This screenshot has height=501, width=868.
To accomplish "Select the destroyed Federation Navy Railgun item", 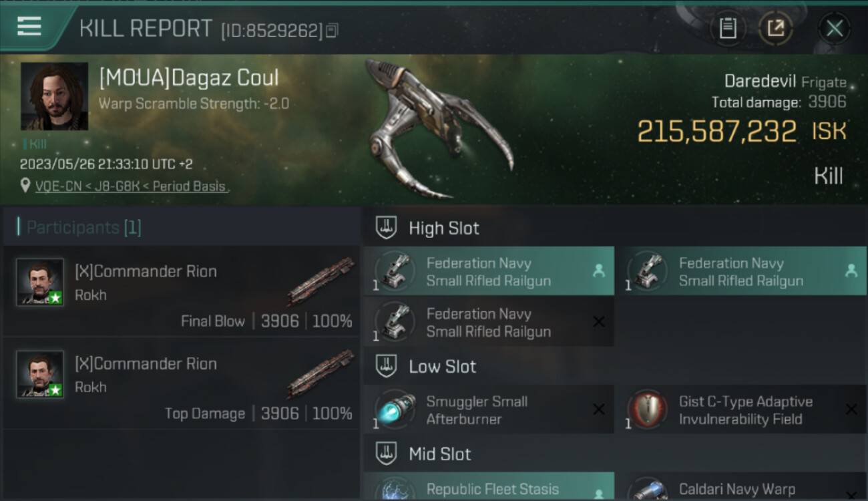I will click(489, 322).
